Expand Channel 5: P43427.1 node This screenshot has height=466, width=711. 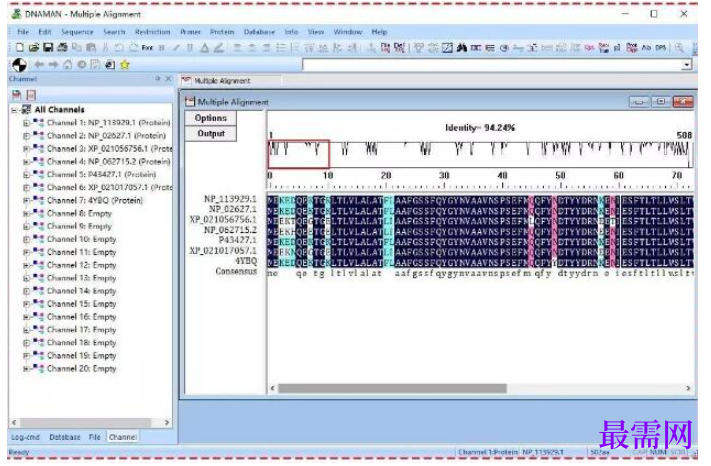[x=26, y=175]
